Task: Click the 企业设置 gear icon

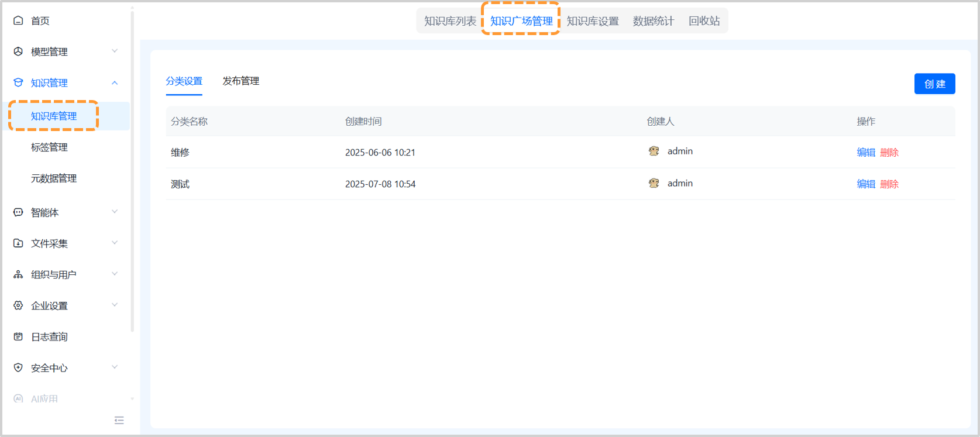Action: [x=18, y=305]
